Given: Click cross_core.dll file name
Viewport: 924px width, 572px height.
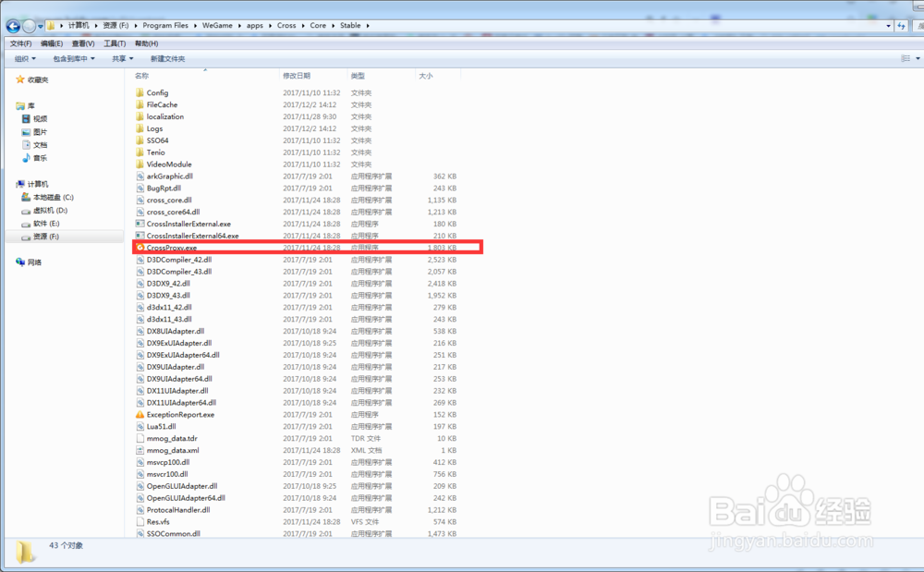Looking at the screenshot, I should tap(169, 201).
